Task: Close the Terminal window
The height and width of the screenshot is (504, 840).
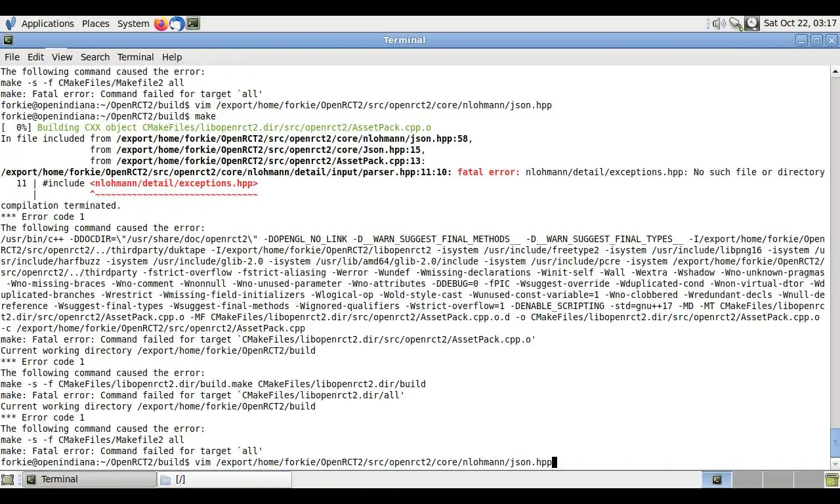Action: pos(831,40)
